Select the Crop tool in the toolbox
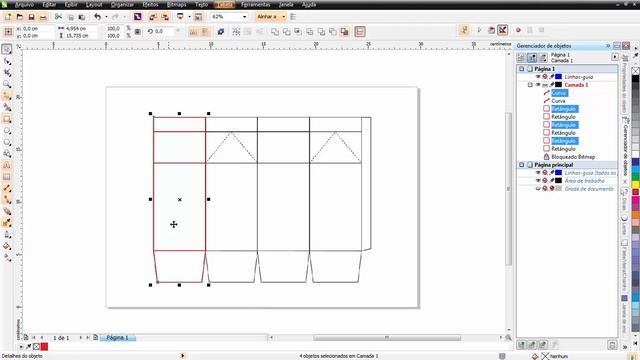 point(7,73)
